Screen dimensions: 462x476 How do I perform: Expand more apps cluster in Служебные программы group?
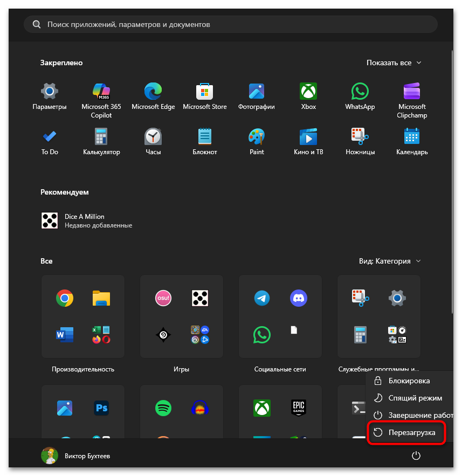coord(397,335)
